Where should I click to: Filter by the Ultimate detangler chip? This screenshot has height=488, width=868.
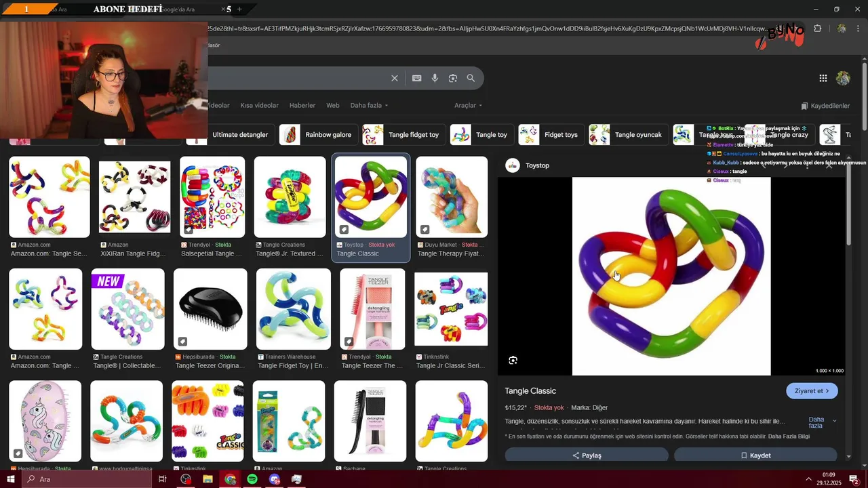coord(231,135)
